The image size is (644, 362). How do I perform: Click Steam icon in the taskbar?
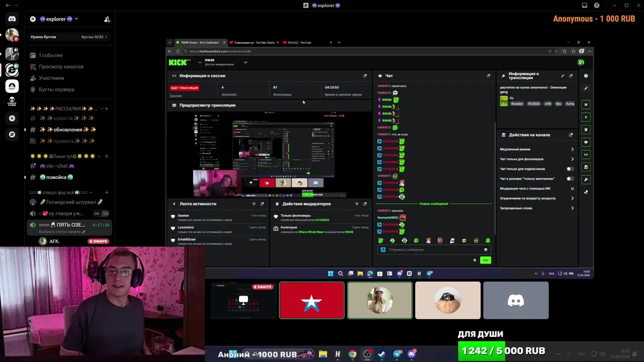pos(382,354)
